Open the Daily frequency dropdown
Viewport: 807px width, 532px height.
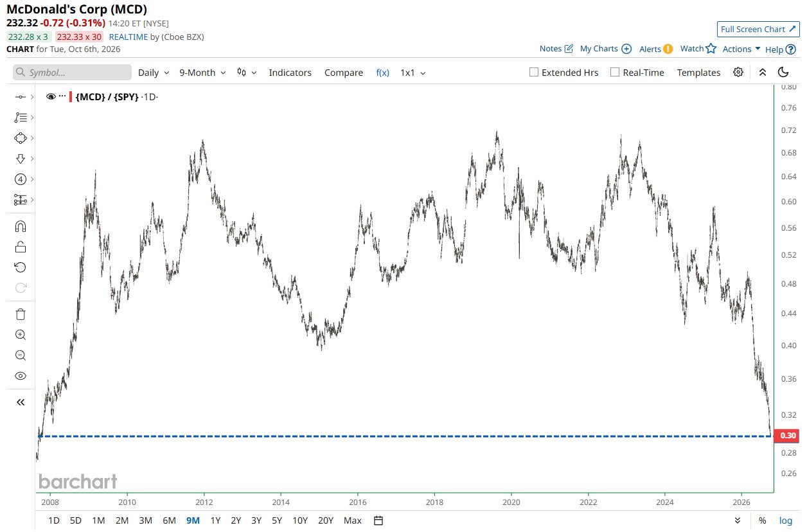pos(154,73)
